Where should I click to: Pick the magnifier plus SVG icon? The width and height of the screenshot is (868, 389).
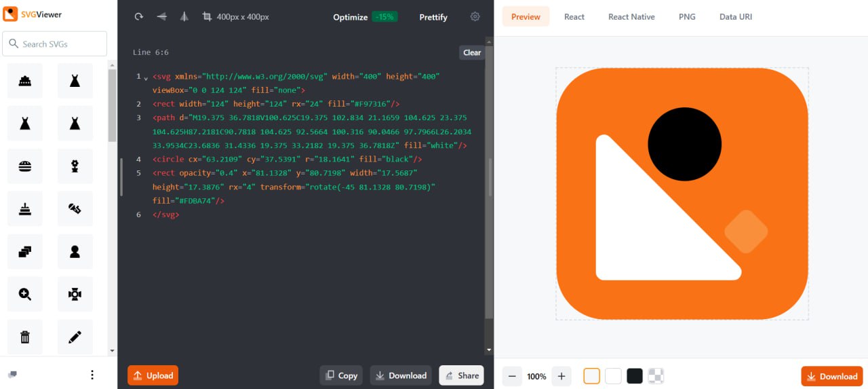(25, 294)
